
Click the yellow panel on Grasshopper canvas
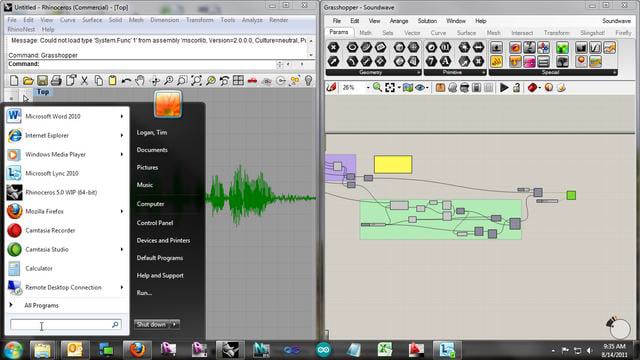(x=393, y=164)
